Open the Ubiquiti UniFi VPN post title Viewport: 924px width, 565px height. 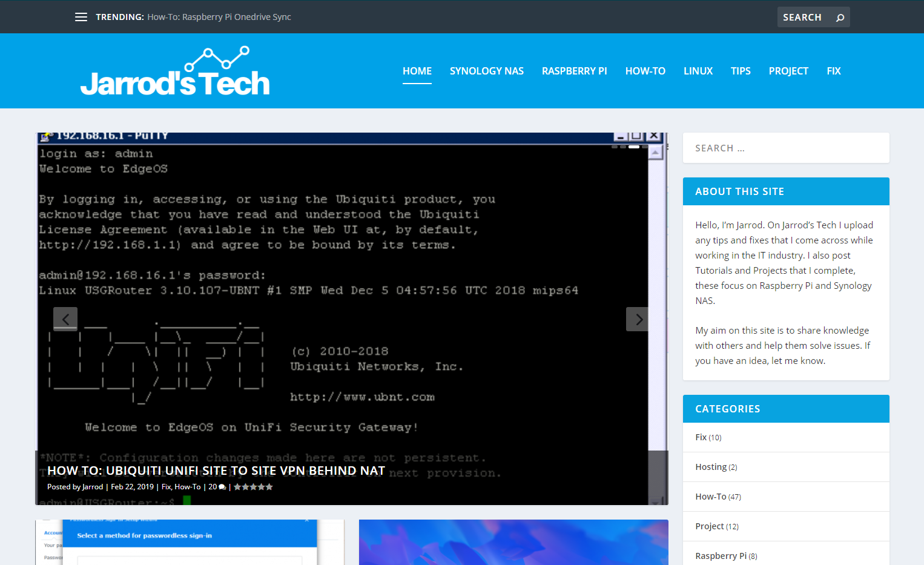[x=216, y=471]
